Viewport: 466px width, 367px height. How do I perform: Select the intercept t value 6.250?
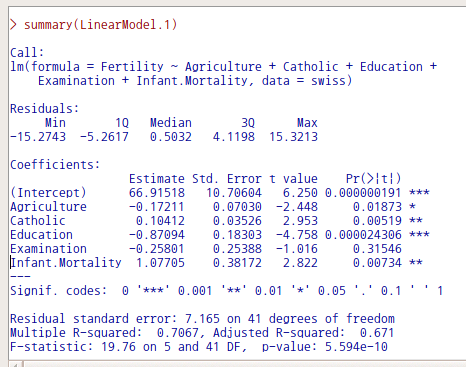click(300, 193)
